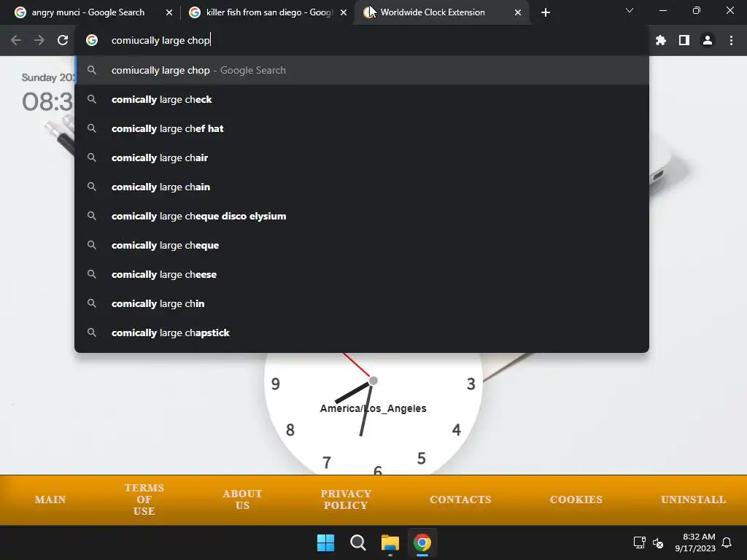Select the 'comically large cheque' suggestion

[362, 245]
